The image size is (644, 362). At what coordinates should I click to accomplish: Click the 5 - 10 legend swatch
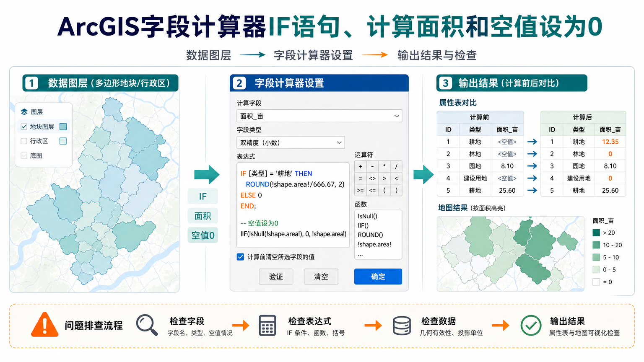596,257
